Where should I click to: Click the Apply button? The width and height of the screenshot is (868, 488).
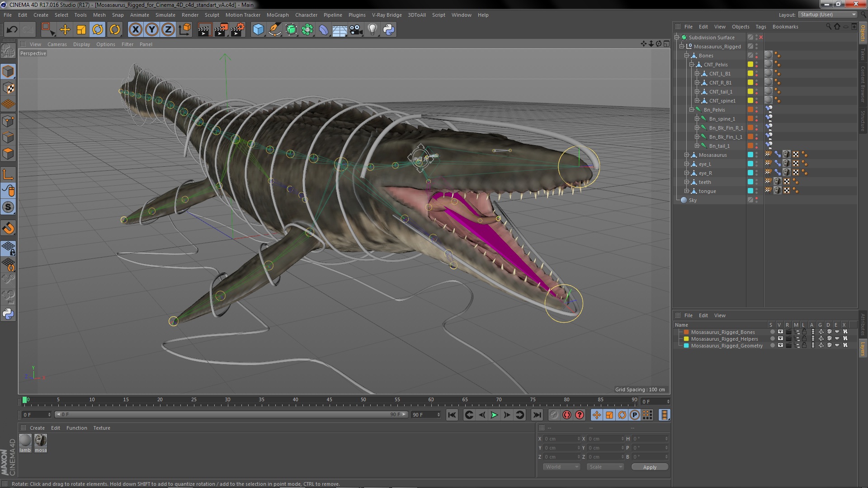pyautogui.click(x=650, y=467)
